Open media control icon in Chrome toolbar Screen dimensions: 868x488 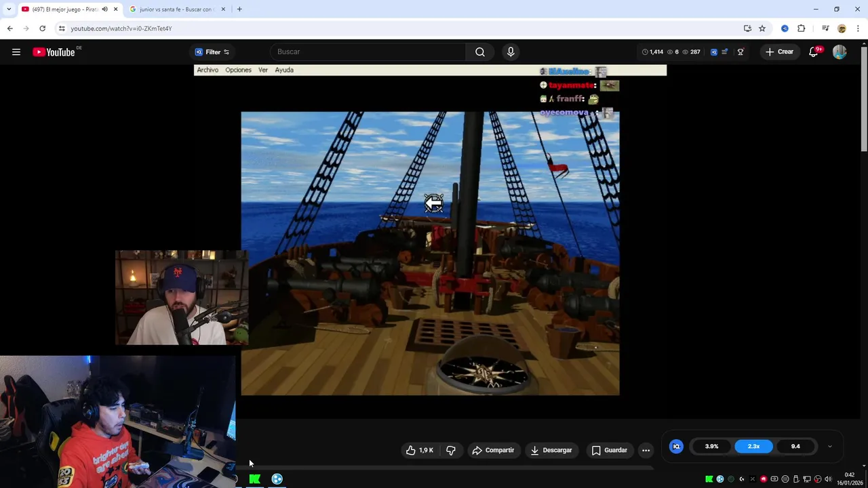click(x=825, y=28)
